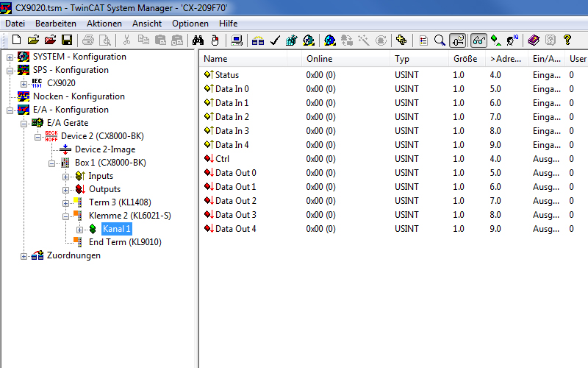Viewport: 588px width, 368px height.
Task: Select Device 2-Image in tree
Action: click(x=105, y=149)
